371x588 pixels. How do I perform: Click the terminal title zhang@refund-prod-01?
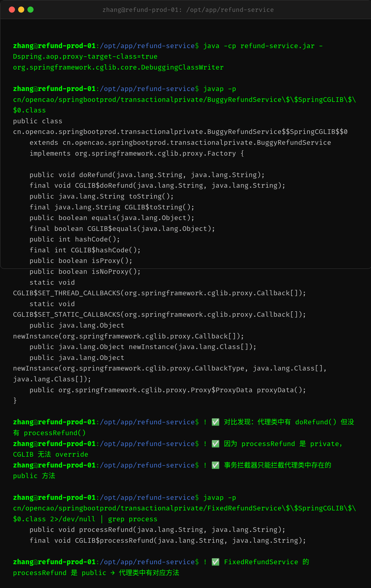[188, 10]
